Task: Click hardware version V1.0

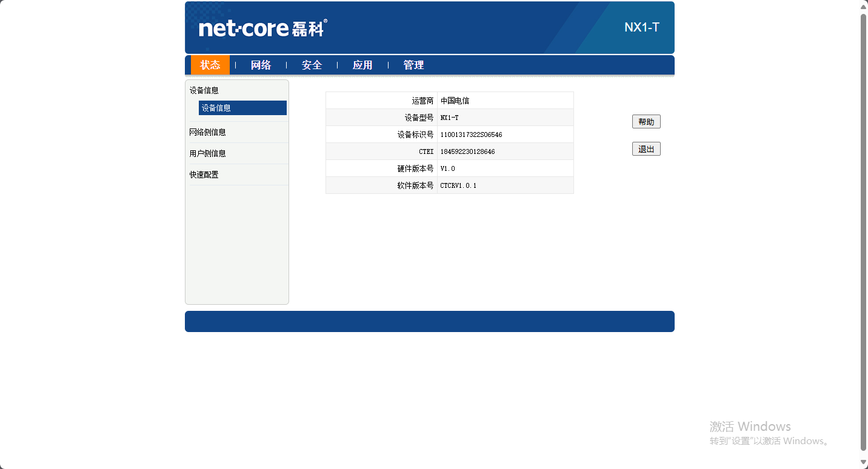Action: (x=447, y=168)
